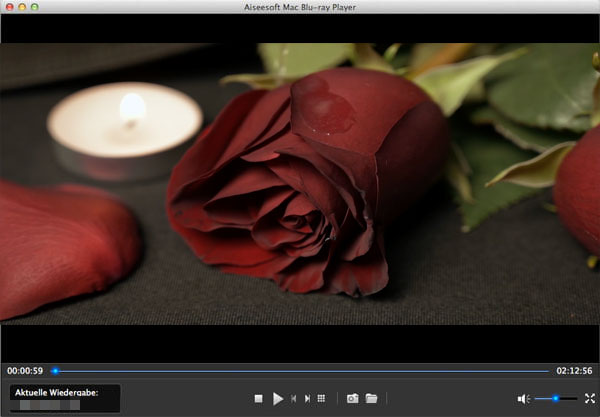The width and height of the screenshot is (600, 417).
Task: Seek to the middle of the progress bar
Action: (300, 371)
